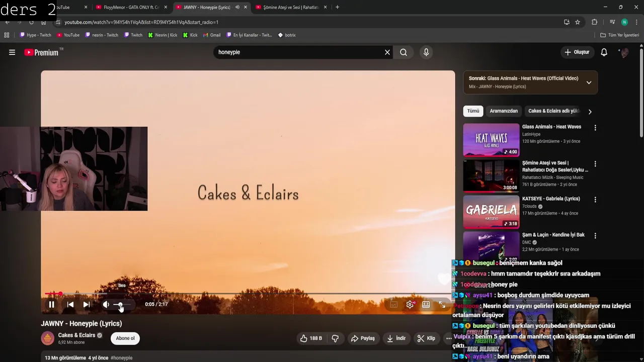Click Abone ol subscribe button

(125, 338)
